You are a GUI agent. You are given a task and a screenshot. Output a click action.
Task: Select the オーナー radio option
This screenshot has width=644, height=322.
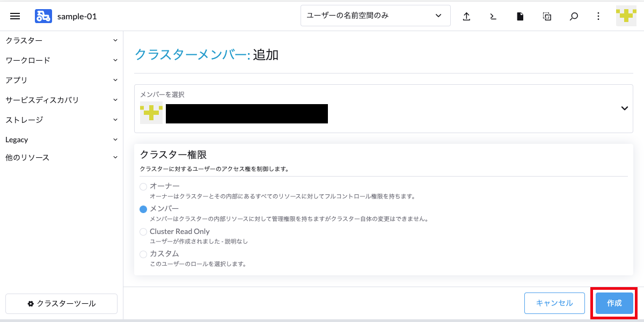pos(143,187)
